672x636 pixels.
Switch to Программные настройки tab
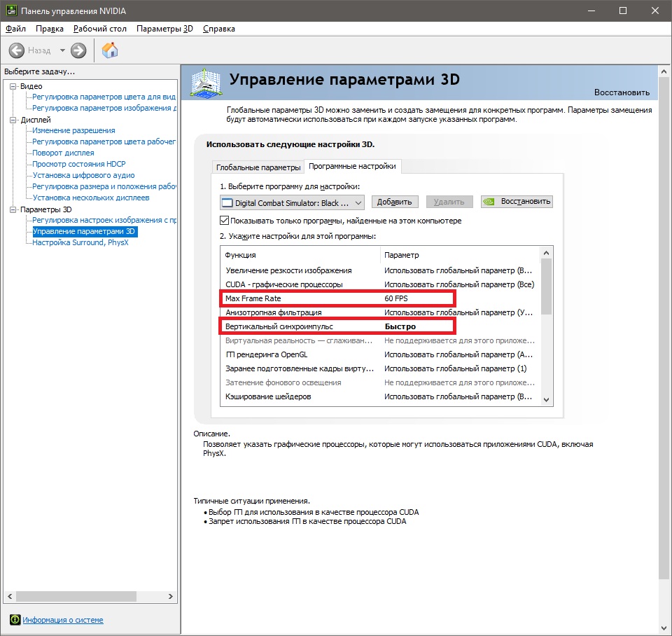coord(352,167)
